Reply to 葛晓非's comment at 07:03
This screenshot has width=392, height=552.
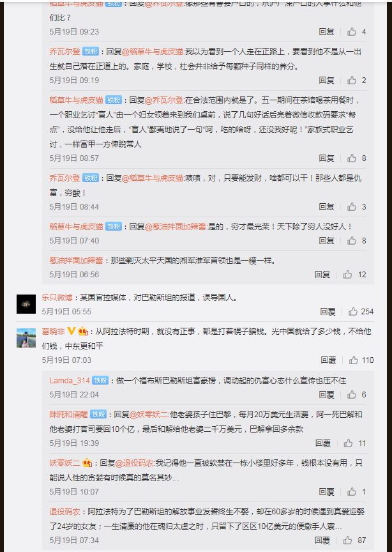[328, 360]
